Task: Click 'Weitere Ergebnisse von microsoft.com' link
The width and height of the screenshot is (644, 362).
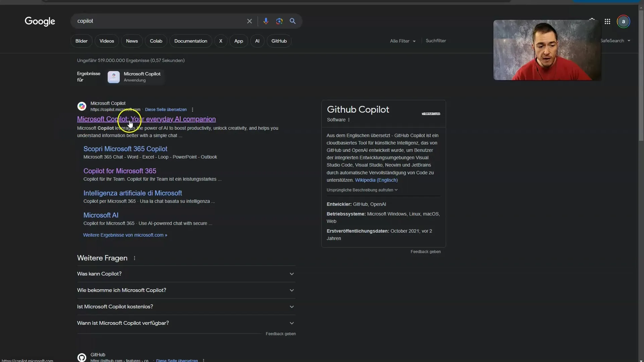Action: [125, 235]
